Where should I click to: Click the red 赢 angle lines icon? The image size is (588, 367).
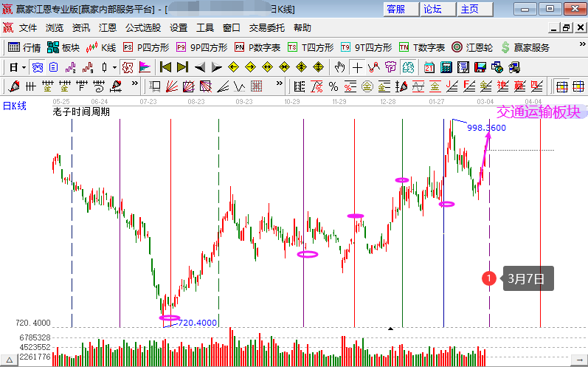click(519, 86)
